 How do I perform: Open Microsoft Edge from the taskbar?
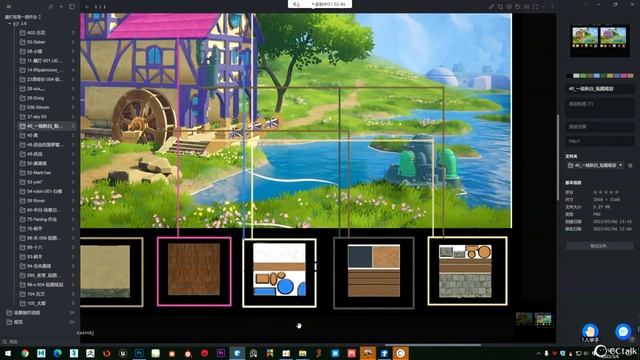click(x=58, y=353)
